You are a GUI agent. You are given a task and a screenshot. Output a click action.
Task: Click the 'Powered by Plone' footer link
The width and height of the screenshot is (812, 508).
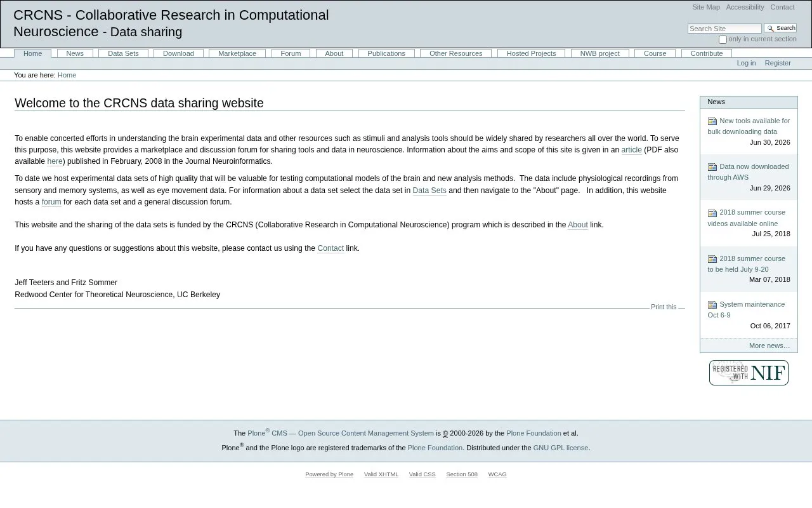329,474
